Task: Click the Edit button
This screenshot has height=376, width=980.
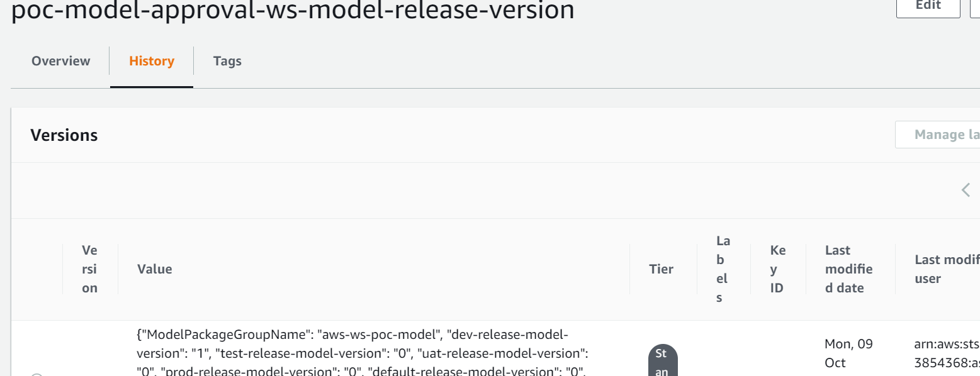Action: [927, 6]
